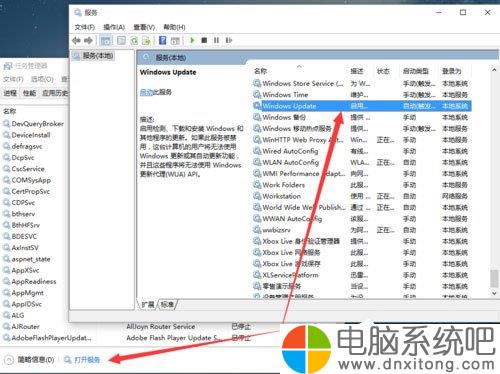Sort services by 状态 column header
500x374 pixels.
coord(383,71)
